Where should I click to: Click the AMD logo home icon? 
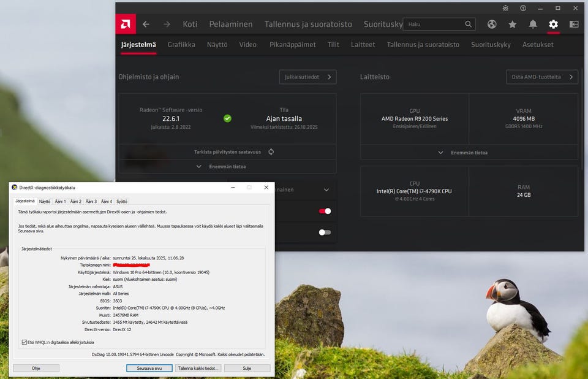coord(126,24)
